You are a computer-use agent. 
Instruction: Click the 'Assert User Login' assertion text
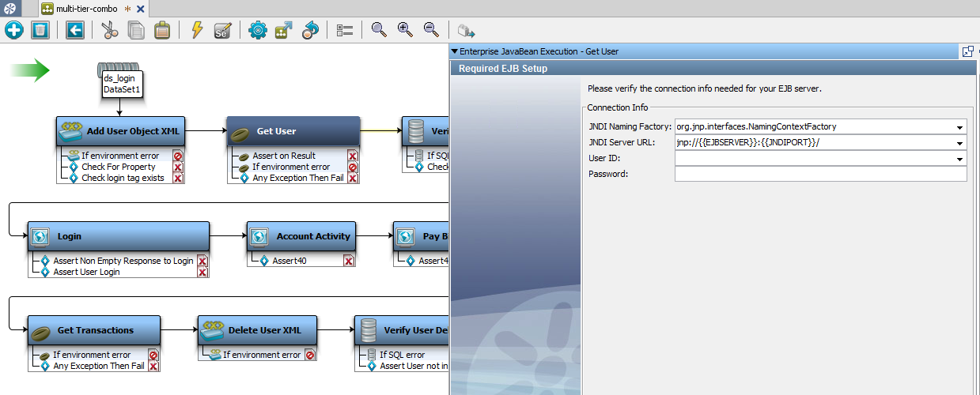click(x=86, y=272)
